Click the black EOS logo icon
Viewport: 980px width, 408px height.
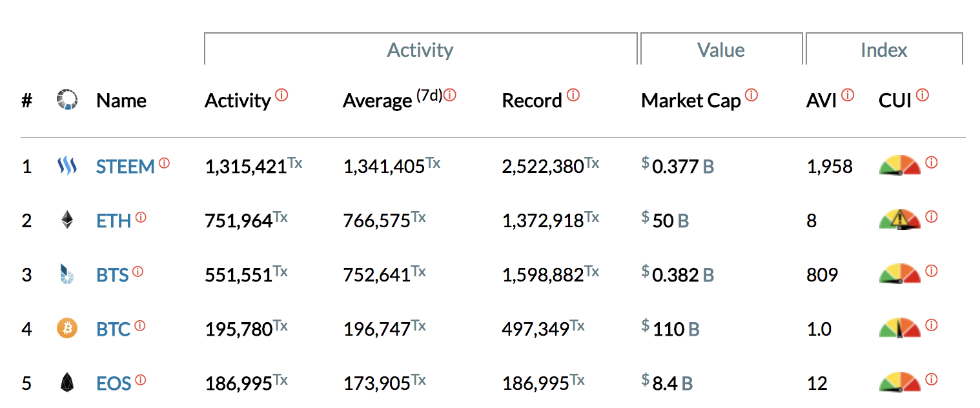[x=67, y=383]
